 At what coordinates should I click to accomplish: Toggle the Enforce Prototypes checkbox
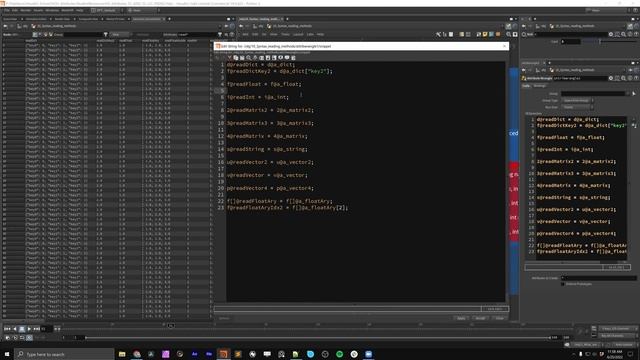[x=563, y=284]
